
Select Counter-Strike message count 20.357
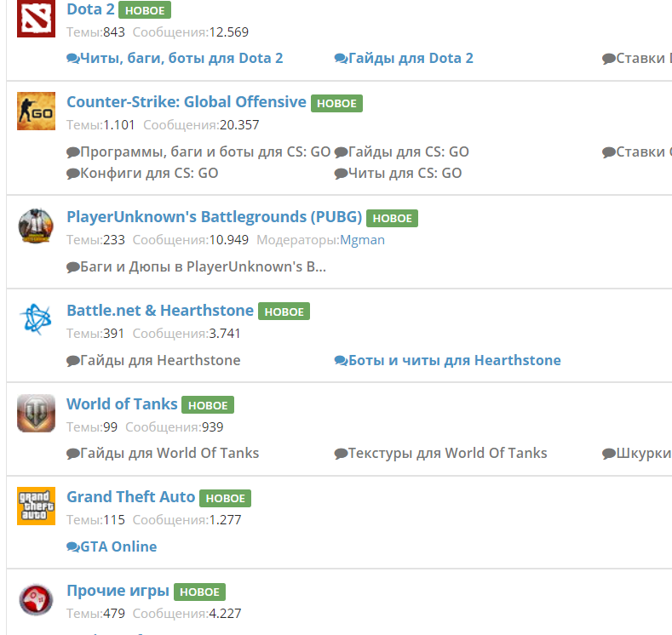[239, 125]
